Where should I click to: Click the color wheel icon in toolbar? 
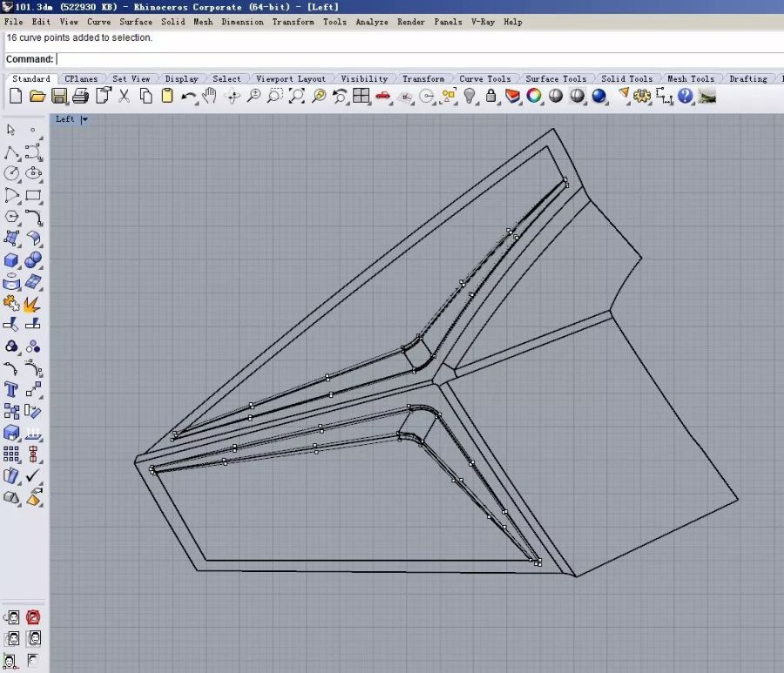(x=534, y=97)
